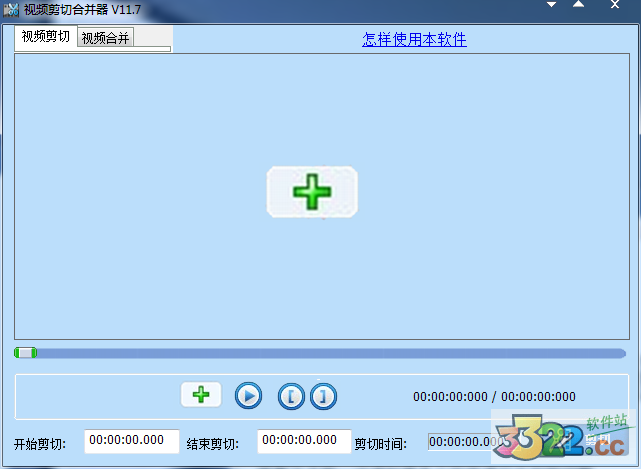Click the large green plus add-video button
The width and height of the screenshot is (641, 469).
312,192
